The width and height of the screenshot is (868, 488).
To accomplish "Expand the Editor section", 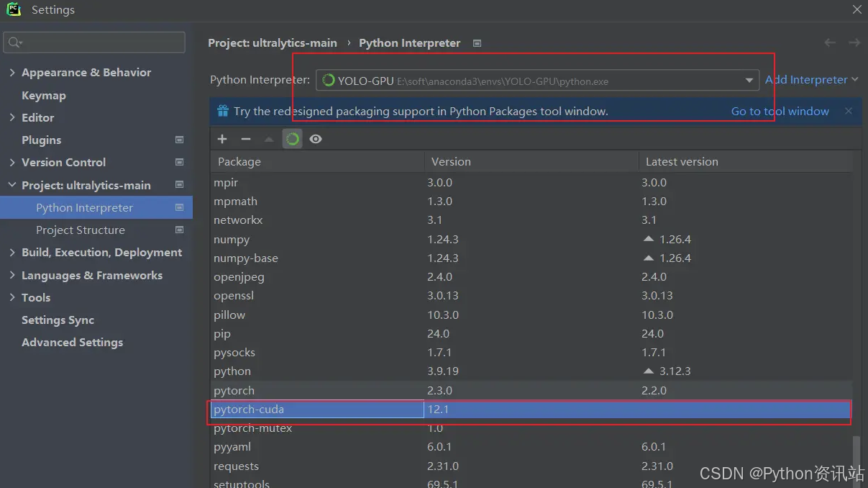I will [x=12, y=117].
